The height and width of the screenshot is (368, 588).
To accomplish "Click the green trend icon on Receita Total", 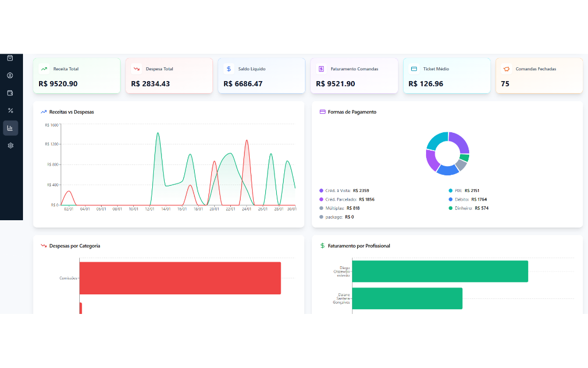I will 44,69.
